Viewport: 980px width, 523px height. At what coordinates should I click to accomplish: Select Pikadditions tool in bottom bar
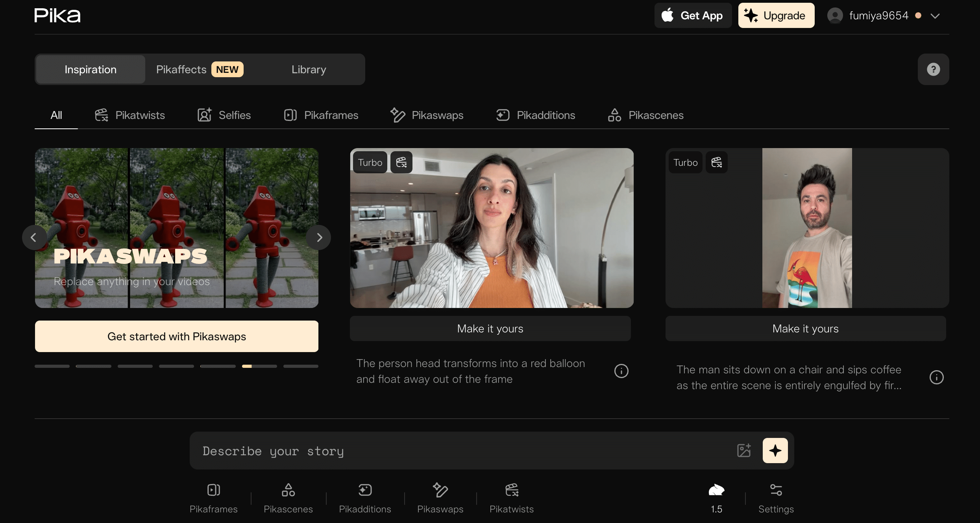tap(365, 498)
